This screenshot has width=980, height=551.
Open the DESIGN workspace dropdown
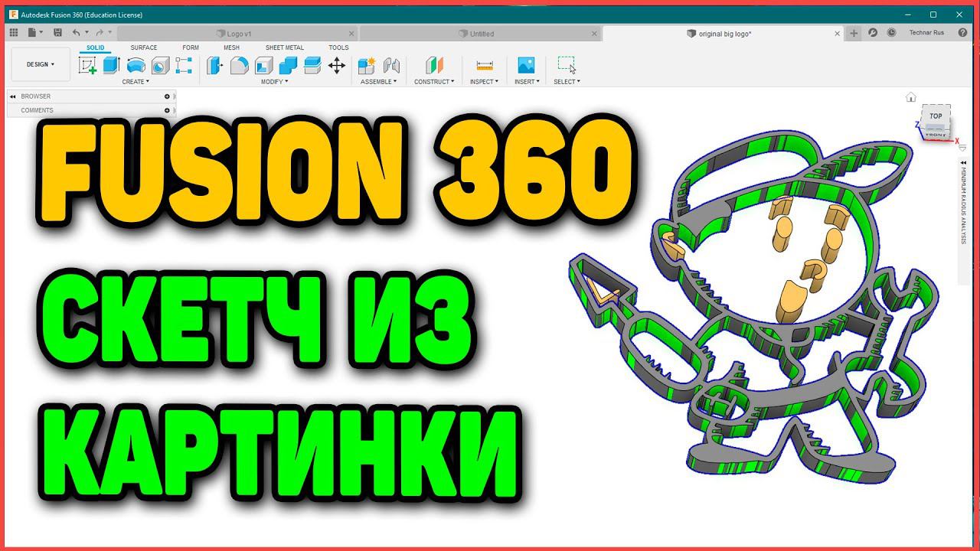point(41,65)
